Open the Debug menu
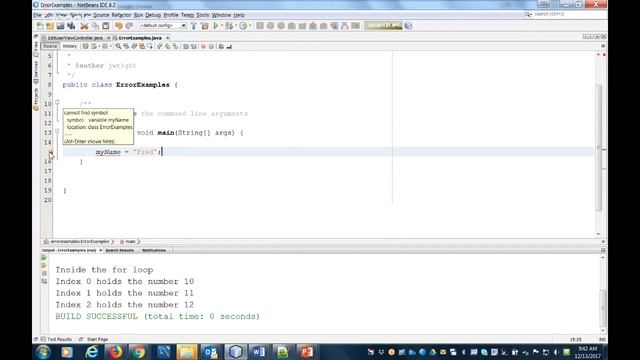640x360 pixels. [153, 15]
